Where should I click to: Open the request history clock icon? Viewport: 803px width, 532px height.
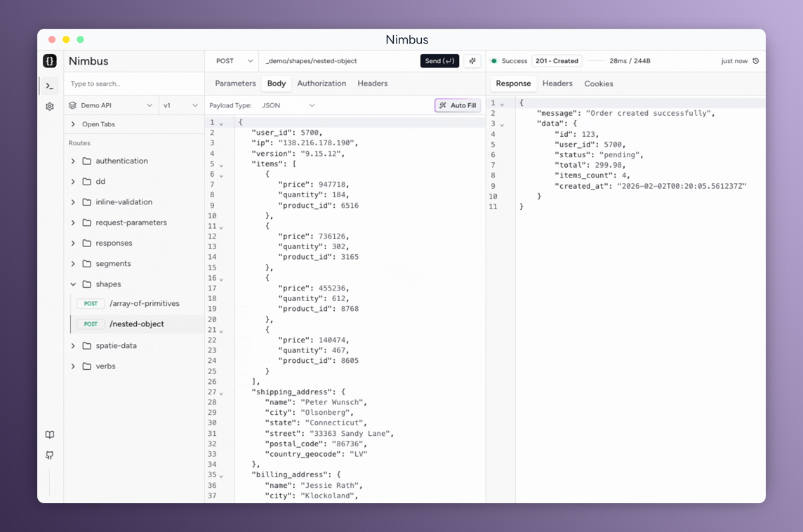click(755, 61)
